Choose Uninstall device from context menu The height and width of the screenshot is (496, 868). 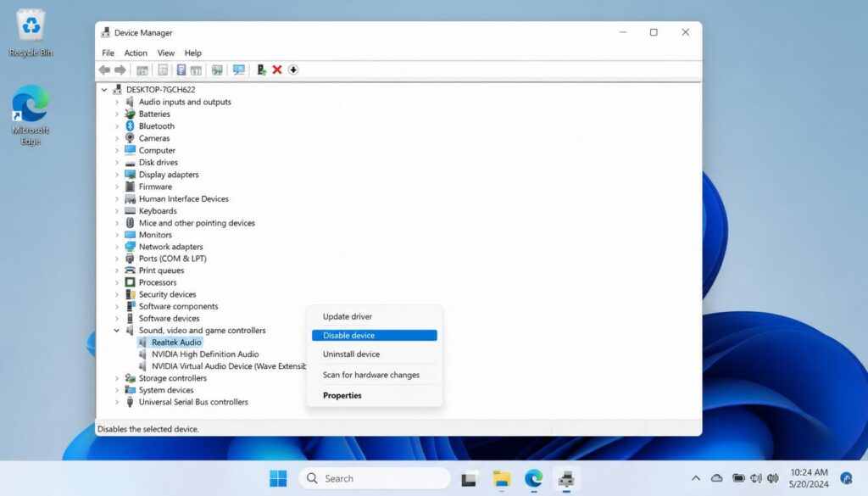374,354
